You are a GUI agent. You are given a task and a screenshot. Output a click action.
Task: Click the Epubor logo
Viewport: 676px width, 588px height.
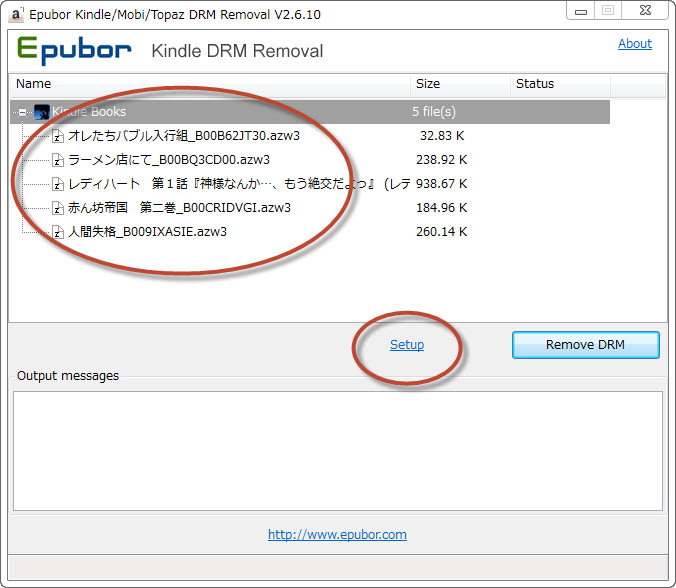[74, 51]
